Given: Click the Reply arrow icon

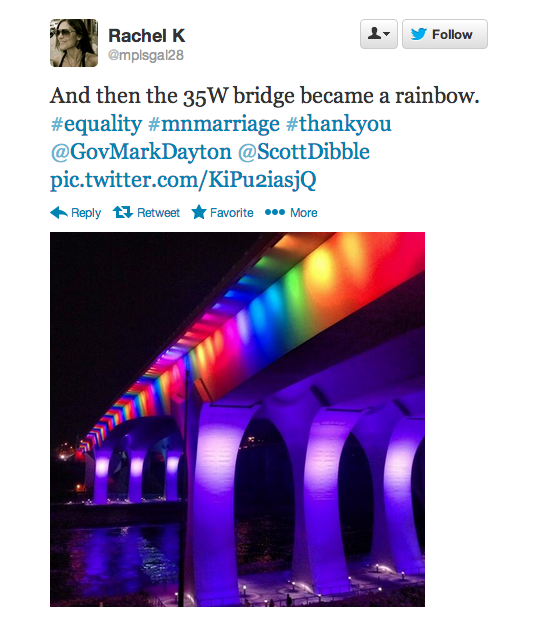Looking at the screenshot, I should click(59, 212).
